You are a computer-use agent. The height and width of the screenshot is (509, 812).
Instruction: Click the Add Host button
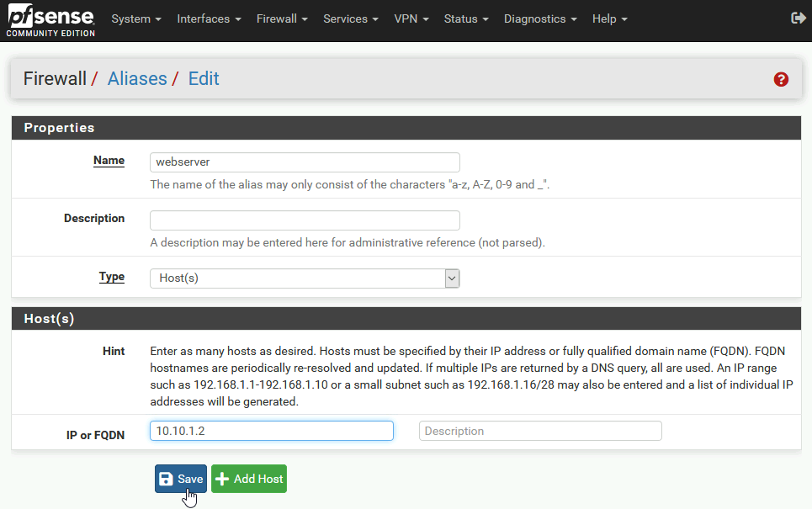click(x=249, y=479)
